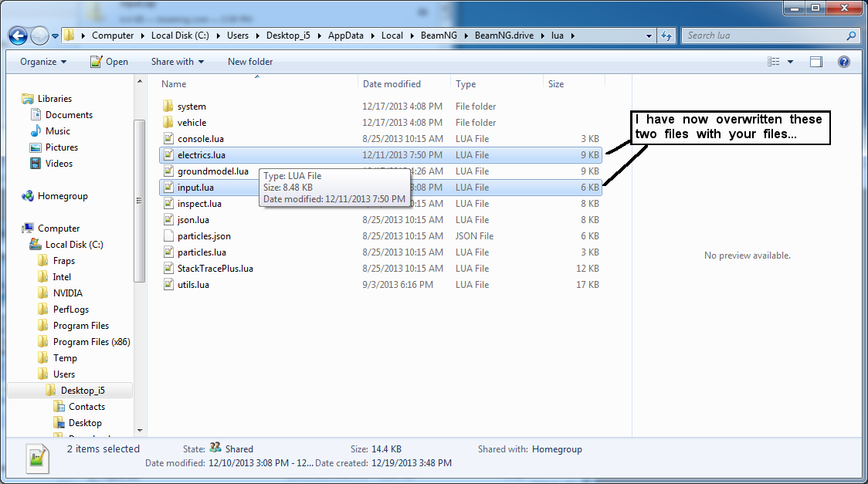The image size is (868, 484).
Task: Select the inspect.lua file icon
Action: click(x=168, y=204)
